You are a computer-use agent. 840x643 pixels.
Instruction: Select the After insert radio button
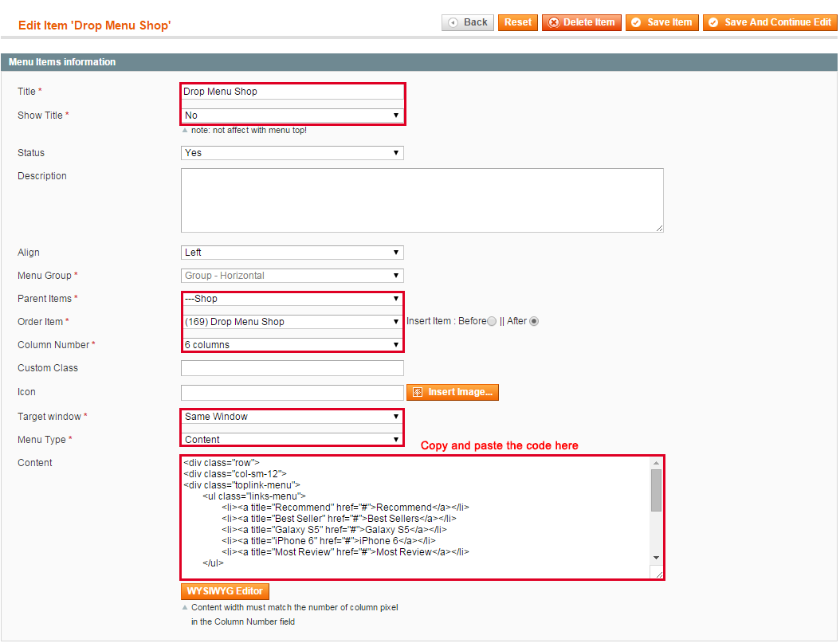coord(534,322)
